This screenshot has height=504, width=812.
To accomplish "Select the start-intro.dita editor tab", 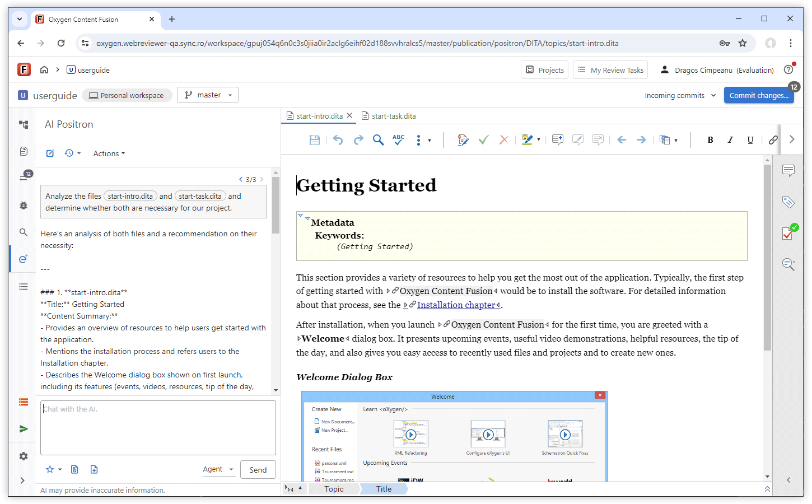I will click(x=319, y=116).
